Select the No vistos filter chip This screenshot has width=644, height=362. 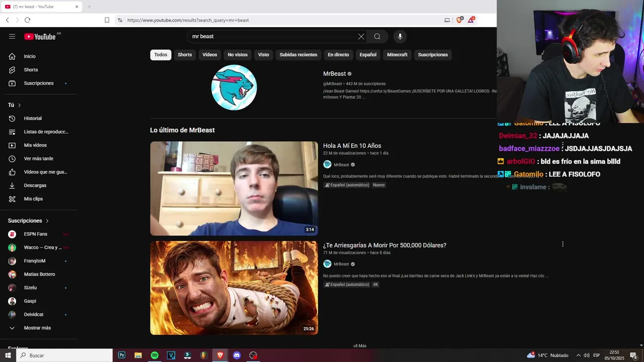(x=237, y=55)
